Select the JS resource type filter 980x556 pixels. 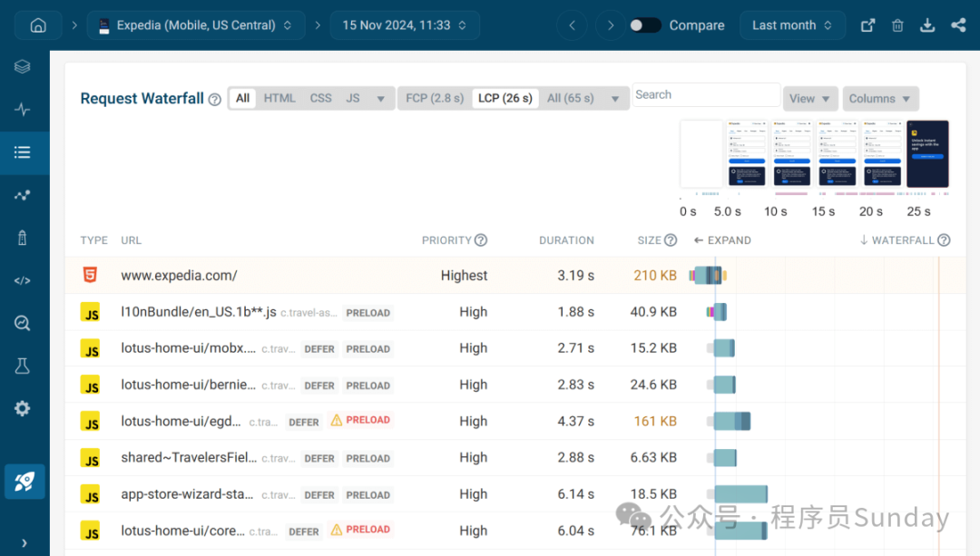(x=352, y=98)
